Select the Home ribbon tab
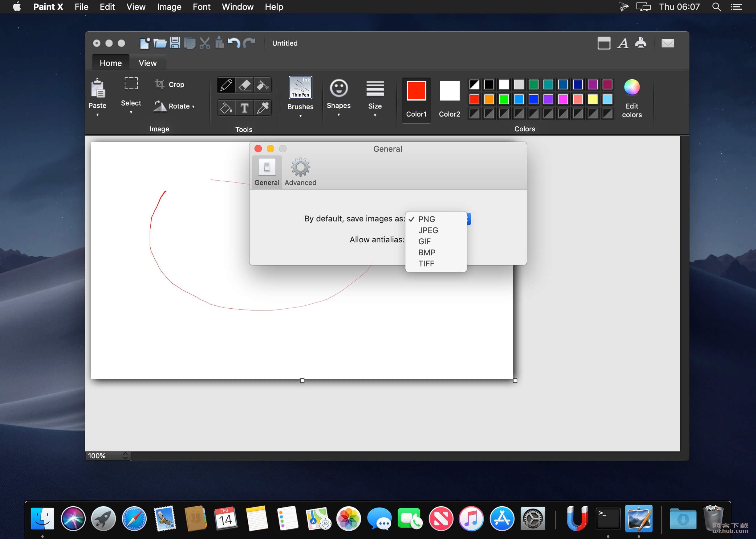 111,63
